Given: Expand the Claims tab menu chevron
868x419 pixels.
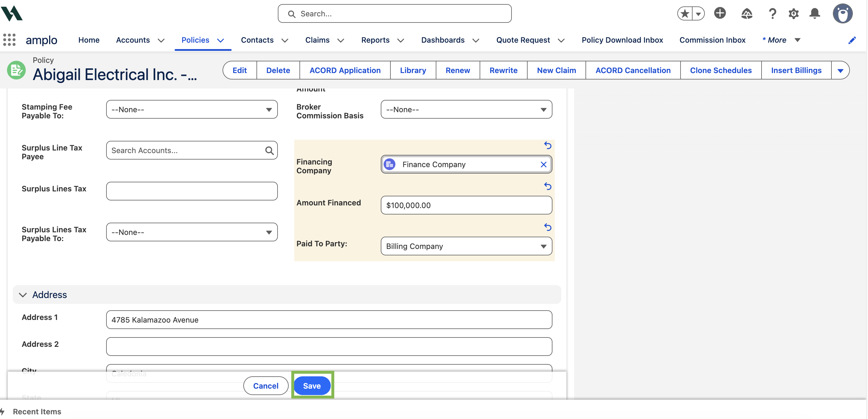Looking at the screenshot, I should click(x=341, y=40).
